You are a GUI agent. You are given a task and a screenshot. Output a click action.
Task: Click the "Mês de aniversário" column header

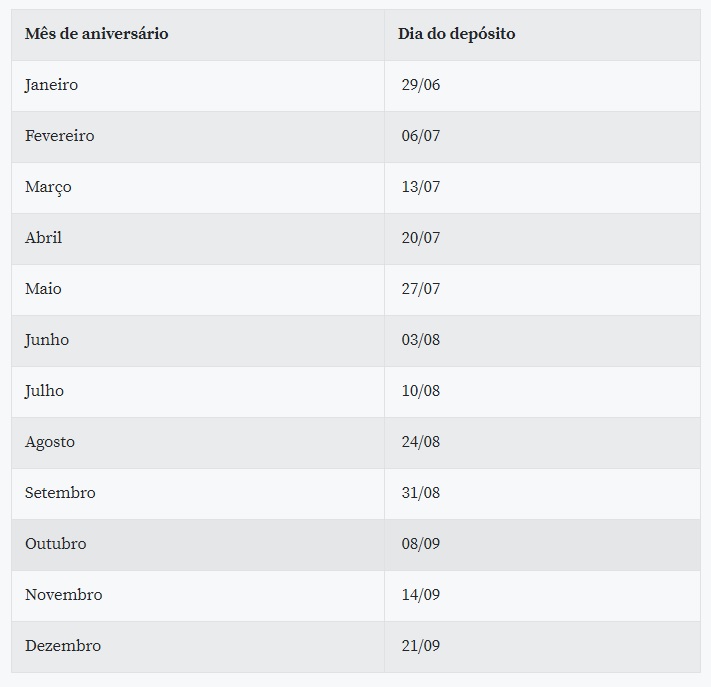pos(97,34)
